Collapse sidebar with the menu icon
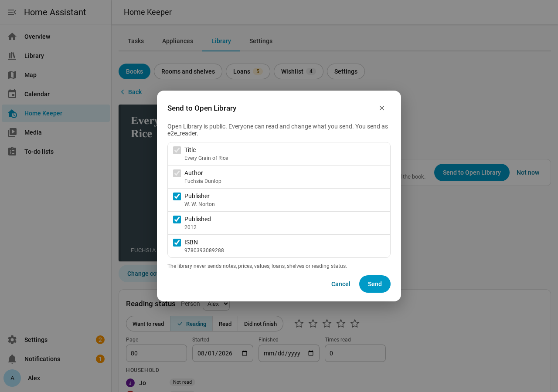Viewport: 558px width, 392px height. [12, 12]
